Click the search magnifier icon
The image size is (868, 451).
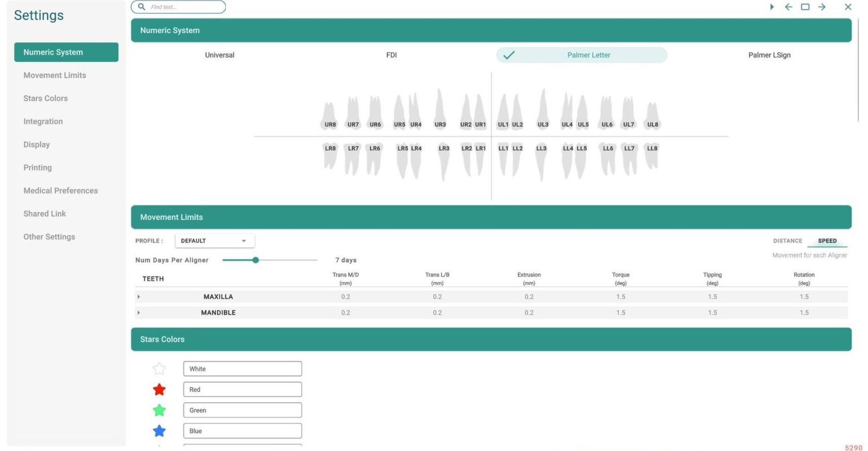pyautogui.click(x=142, y=7)
